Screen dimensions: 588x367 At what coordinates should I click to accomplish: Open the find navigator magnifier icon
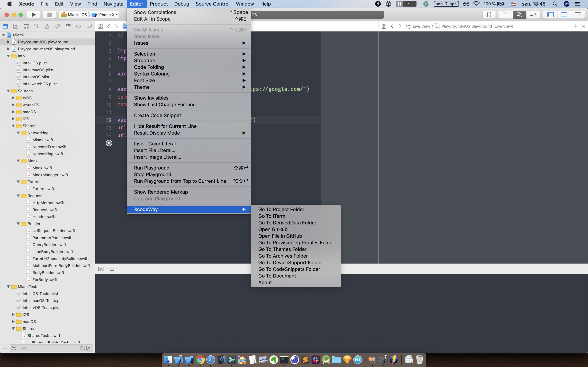37,26
